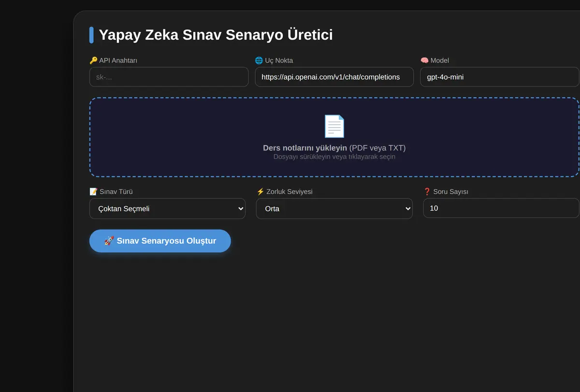Open the Zorluk Seviyesi dropdown

pyautogui.click(x=334, y=208)
